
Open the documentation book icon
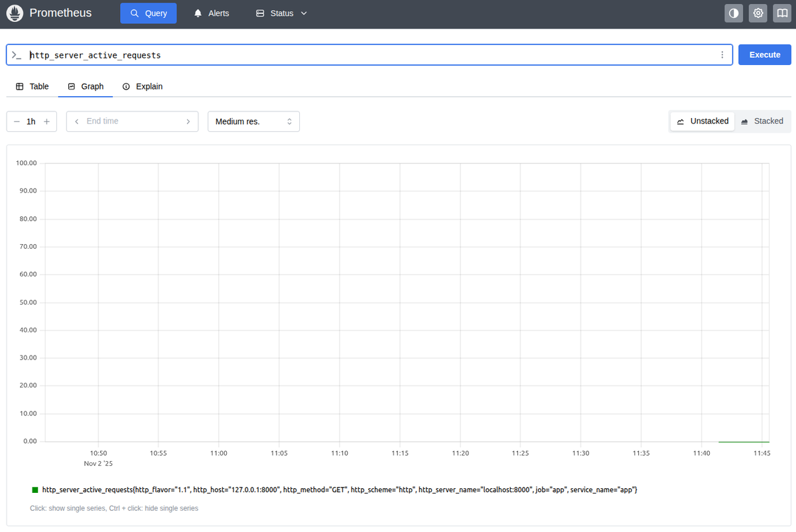782,13
